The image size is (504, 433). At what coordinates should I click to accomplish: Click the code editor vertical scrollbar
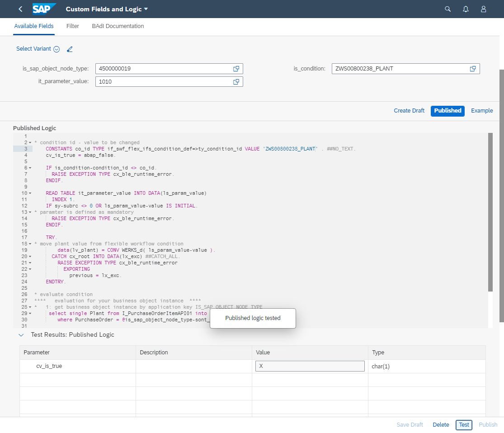tap(490, 212)
